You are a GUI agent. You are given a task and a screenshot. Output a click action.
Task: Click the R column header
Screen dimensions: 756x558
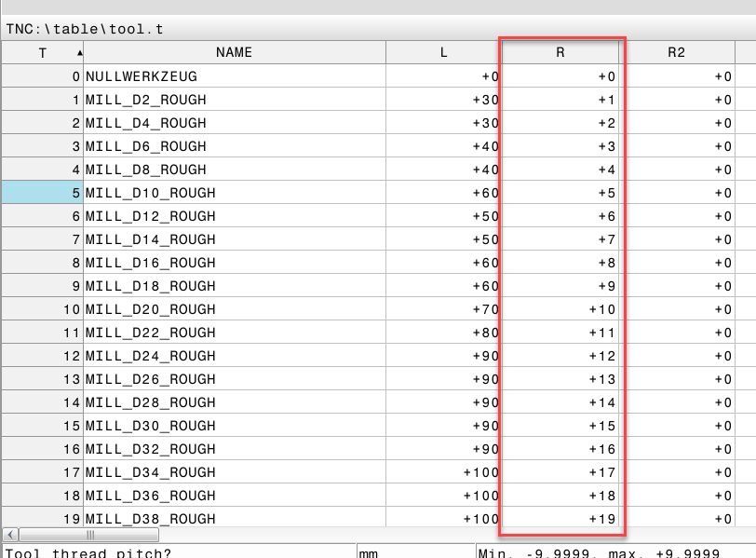click(x=560, y=53)
